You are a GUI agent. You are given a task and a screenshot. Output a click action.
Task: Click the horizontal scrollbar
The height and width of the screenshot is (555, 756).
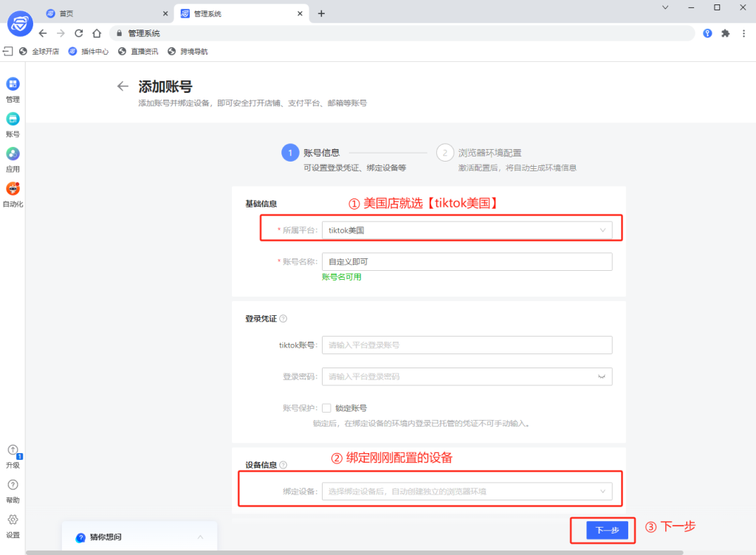click(x=354, y=553)
